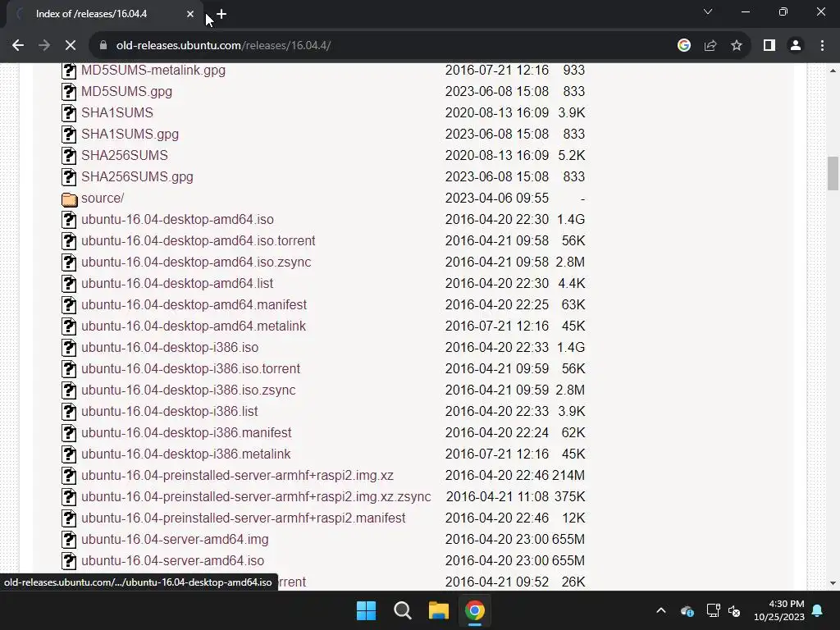Image resolution: width=840 pixels, height=630 pixels.
Task: Open MD5SUMS-metalink.gpg file link
Action: [x=153, y=71]
